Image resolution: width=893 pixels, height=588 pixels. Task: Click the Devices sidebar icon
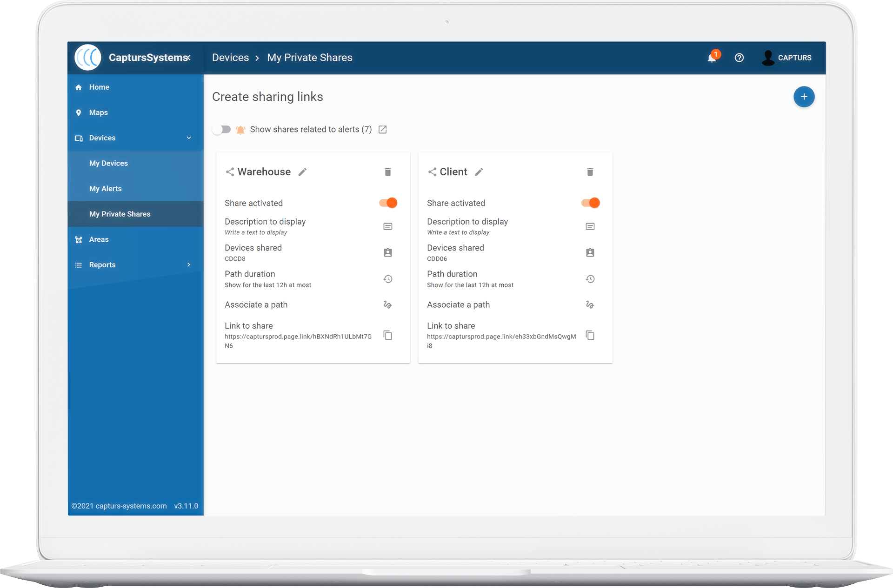pyautogui.click(x=79, y=138)
